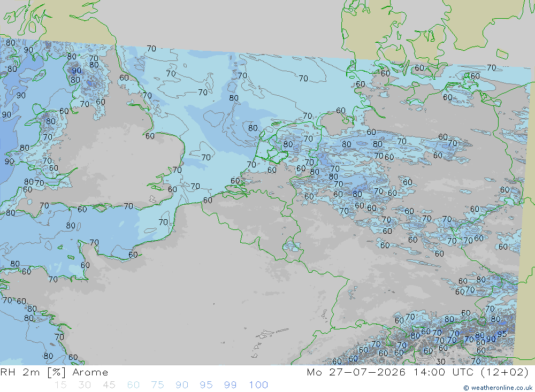Select legend value 45
The height and width of the screenshot is (392, 535).
tap(109, 385)
